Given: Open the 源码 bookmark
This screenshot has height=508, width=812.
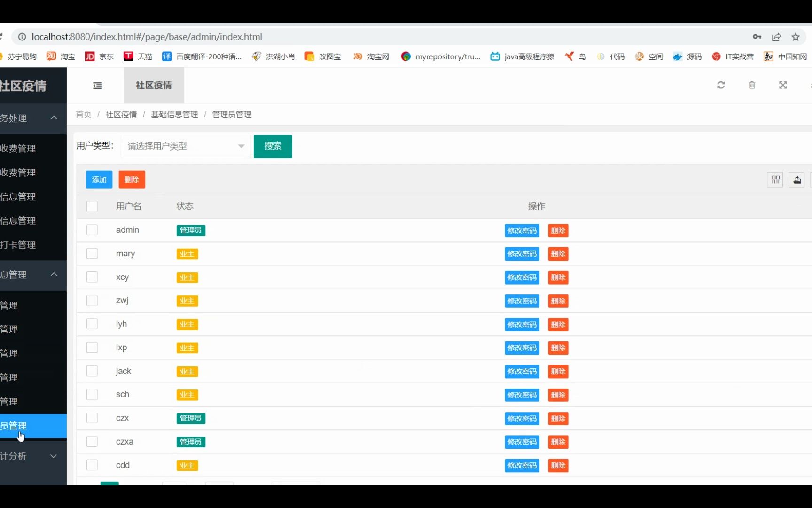Looking at the screenshot, I should click(687, 56).
